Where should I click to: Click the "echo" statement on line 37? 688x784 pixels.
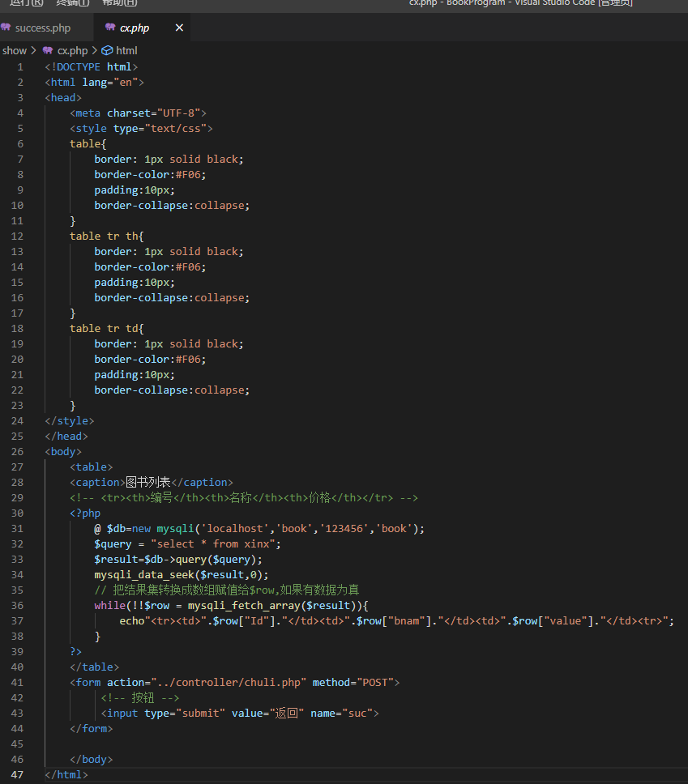pyautogui.click(x=131, y=621)
